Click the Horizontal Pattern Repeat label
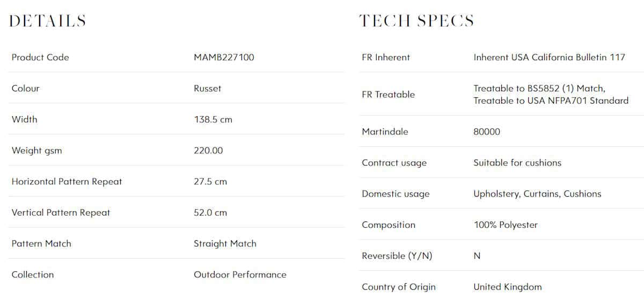 coord(67,182)
